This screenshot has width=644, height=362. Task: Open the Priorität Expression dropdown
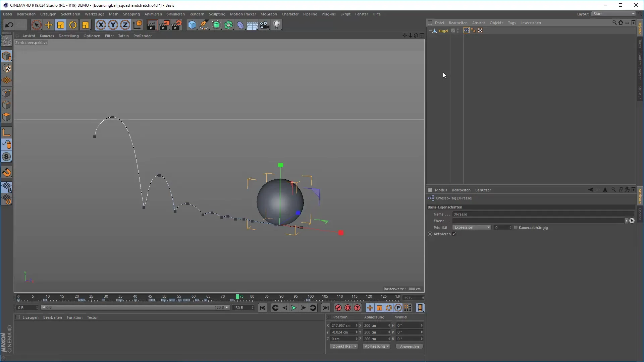click(472, 227)
